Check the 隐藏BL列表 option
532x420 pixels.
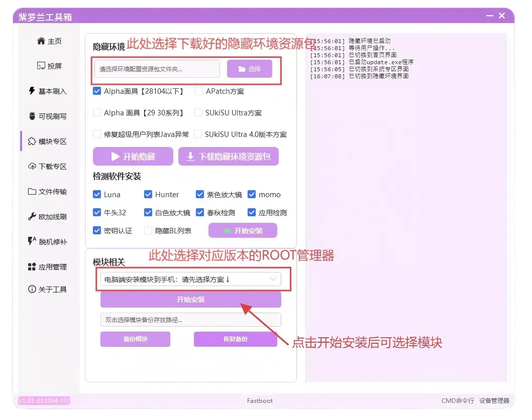coord(149,230)
